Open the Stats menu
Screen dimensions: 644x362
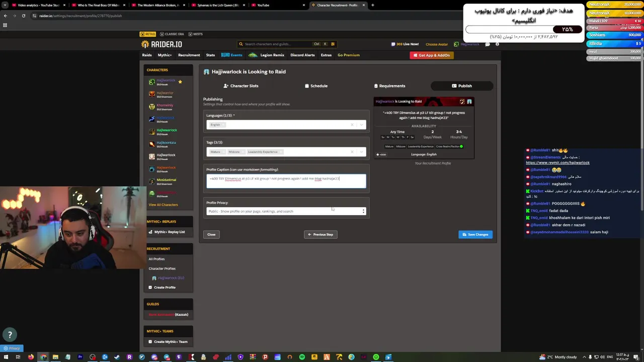click(210, 55)
